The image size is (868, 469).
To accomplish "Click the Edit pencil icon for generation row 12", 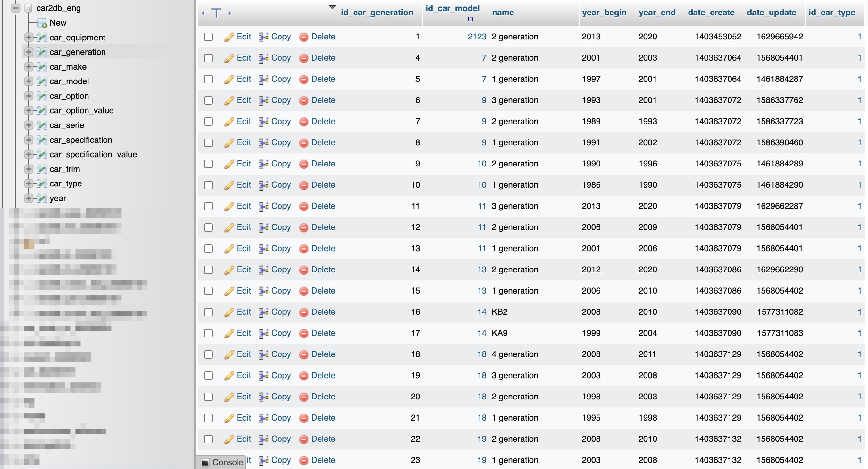I will (x=229, y=227).
